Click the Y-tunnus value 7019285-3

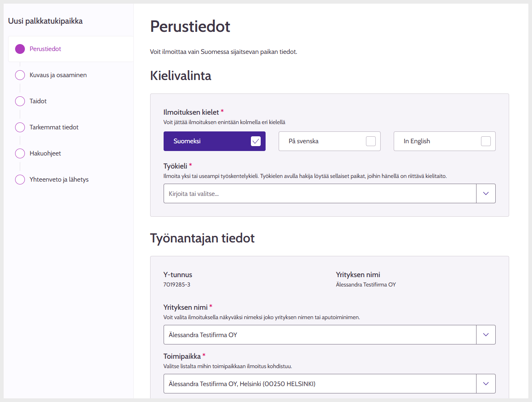(x=177, y=284)
